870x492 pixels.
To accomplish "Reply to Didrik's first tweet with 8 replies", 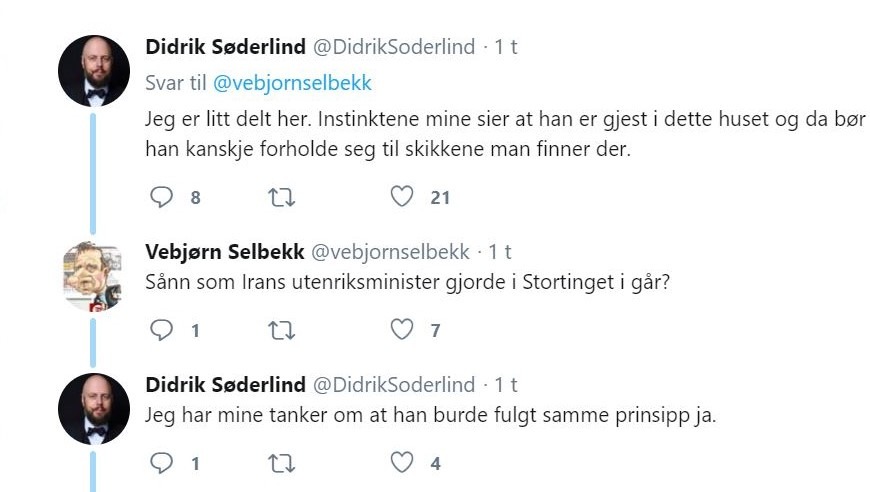I will pos(161,197).
